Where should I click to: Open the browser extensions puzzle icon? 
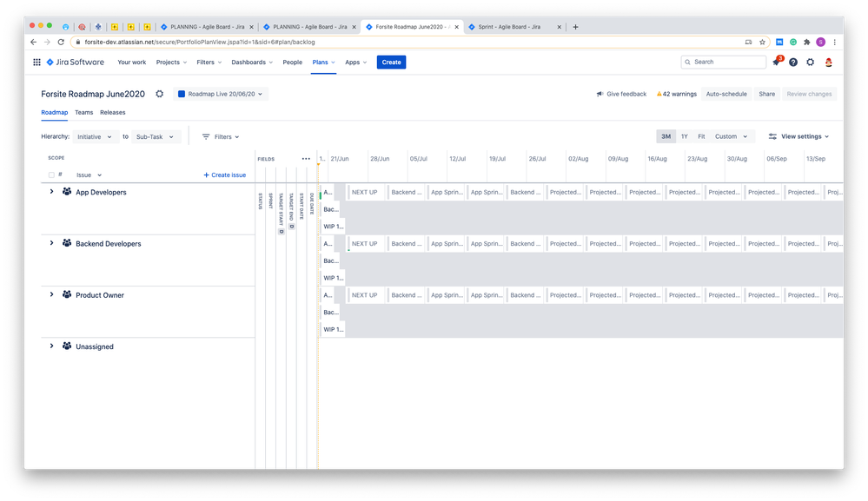(807, 42)
